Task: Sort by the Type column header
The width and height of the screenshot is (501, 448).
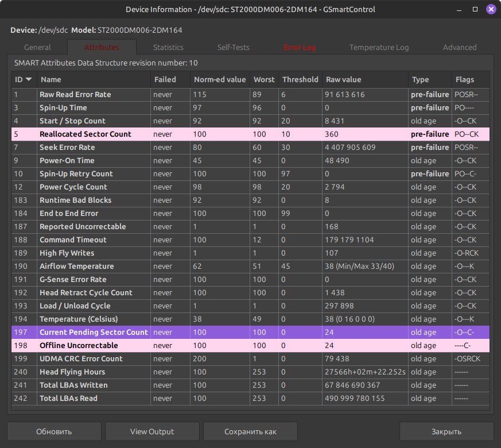Action: [430, 80]
